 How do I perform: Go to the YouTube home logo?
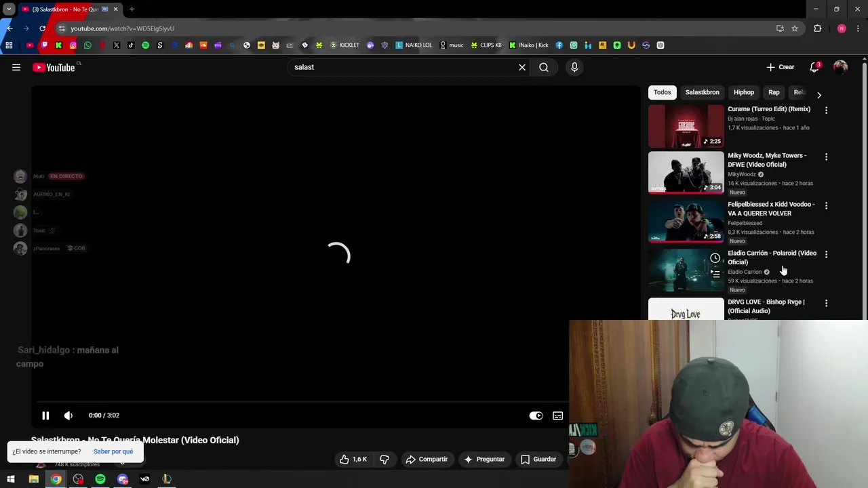pyautogui.click(x=54, y=67)
